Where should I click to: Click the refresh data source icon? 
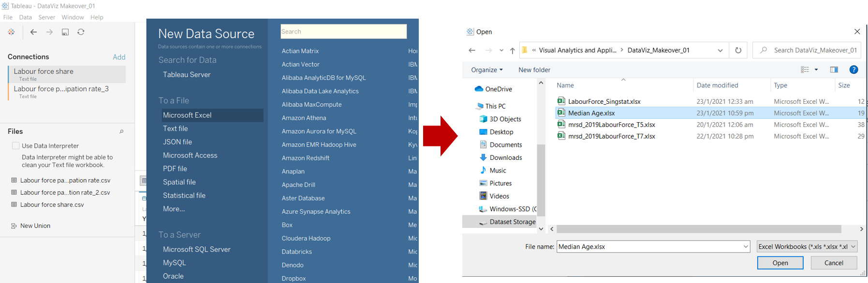(x=81, y=32)
